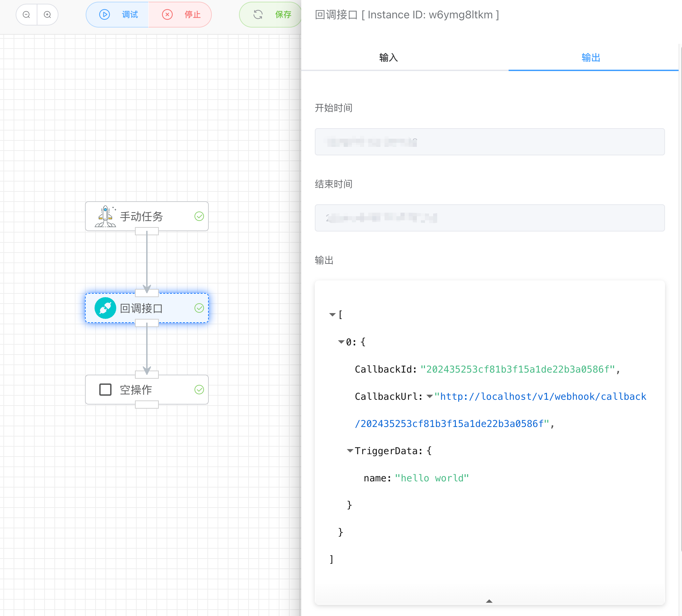
Task: Collapse the TriggerData object
Action: [350, 451]
